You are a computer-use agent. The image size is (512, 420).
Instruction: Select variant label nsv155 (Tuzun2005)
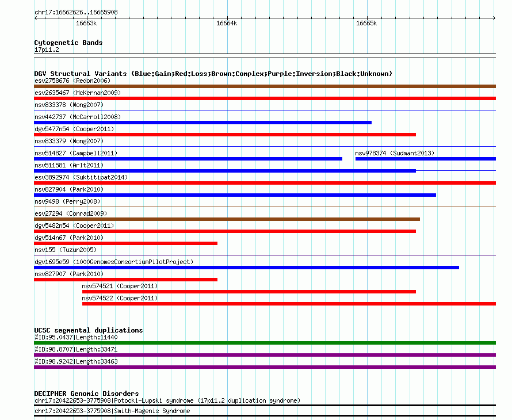(66, 250)
